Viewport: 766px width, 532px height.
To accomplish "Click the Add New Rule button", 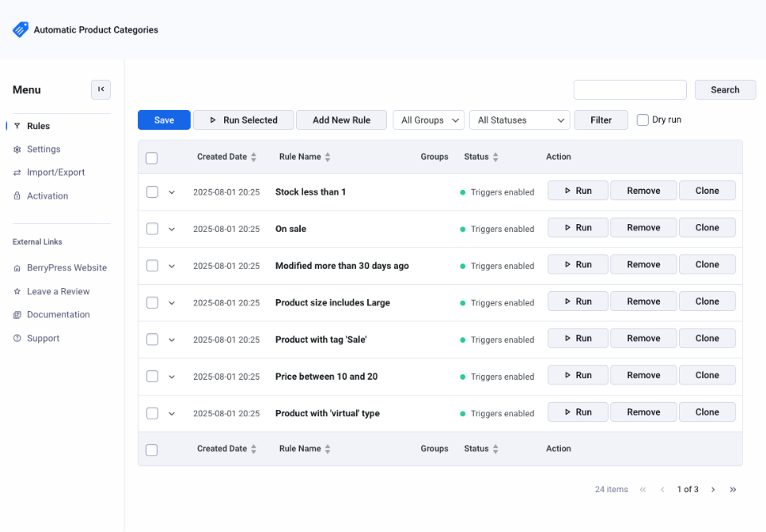I will (x=342, y=120).
